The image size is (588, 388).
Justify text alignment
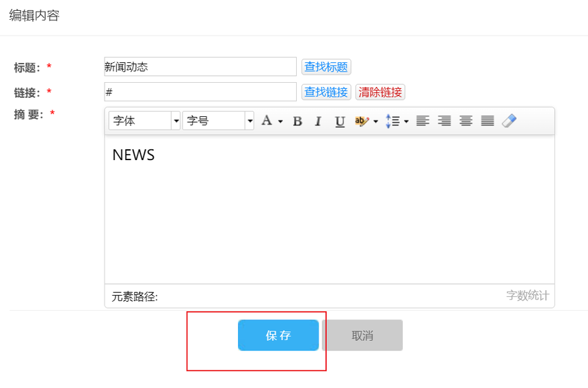coord(487,121)
